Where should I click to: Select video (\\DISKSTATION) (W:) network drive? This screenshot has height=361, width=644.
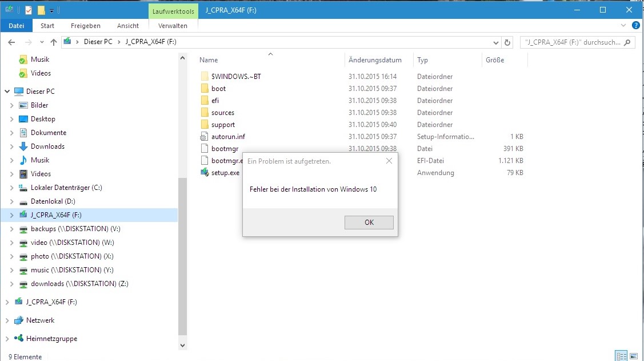coord(72,242)
